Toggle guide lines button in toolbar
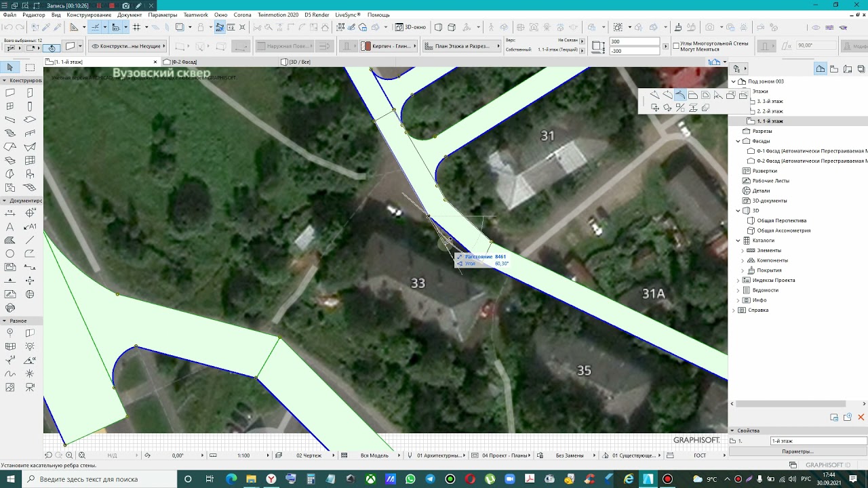Screen dimensions: 868x488 point(96,27)
